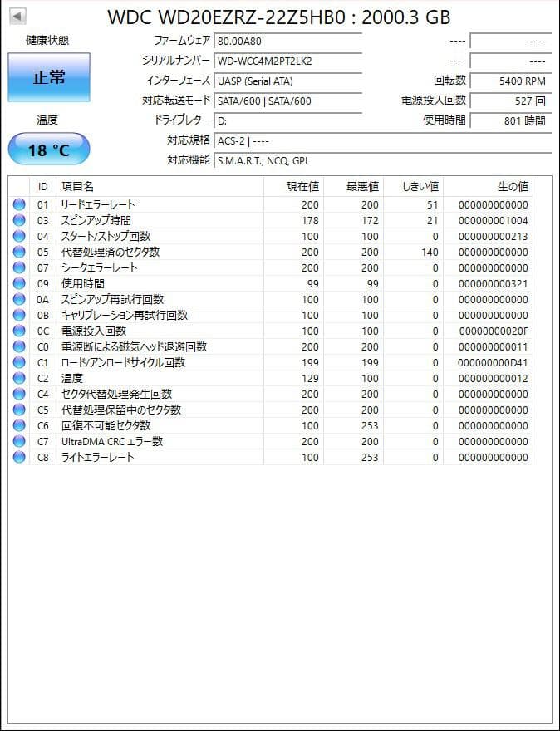This screenshot has width=560, height=731.
Task: Click the standard field ACS-2 | ----
Action: pos(382,140)
